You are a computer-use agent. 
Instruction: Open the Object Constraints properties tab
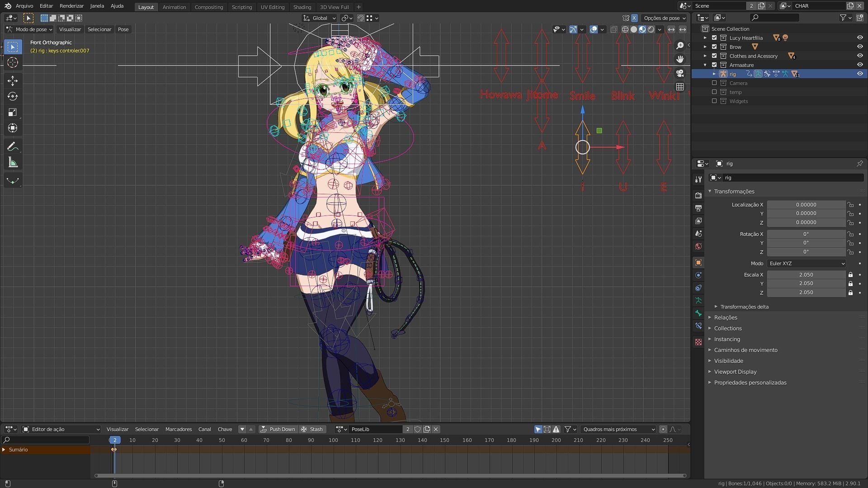click(x=698, y=288)
